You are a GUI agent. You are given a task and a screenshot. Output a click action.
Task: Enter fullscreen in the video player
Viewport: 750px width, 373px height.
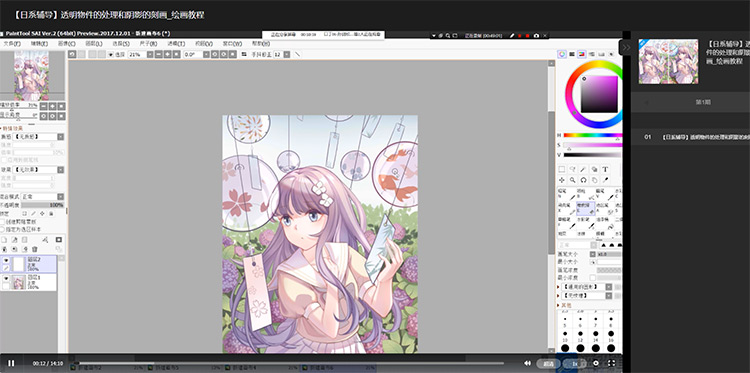(x=611, y=363)
